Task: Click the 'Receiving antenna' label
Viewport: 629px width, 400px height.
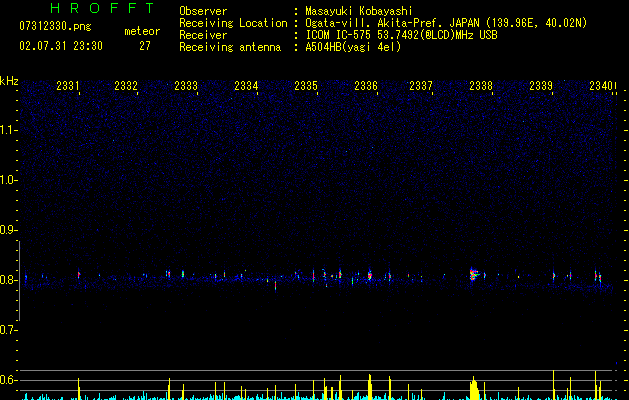Action: click(x=230, y=47)
